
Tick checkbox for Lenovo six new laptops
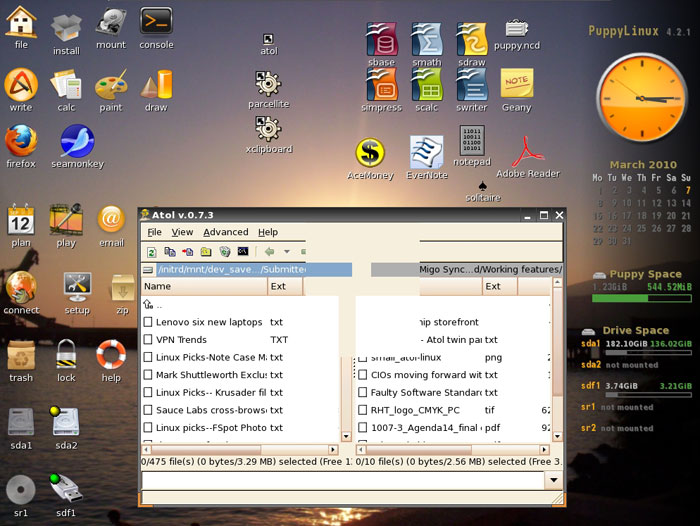click(148, 322)
